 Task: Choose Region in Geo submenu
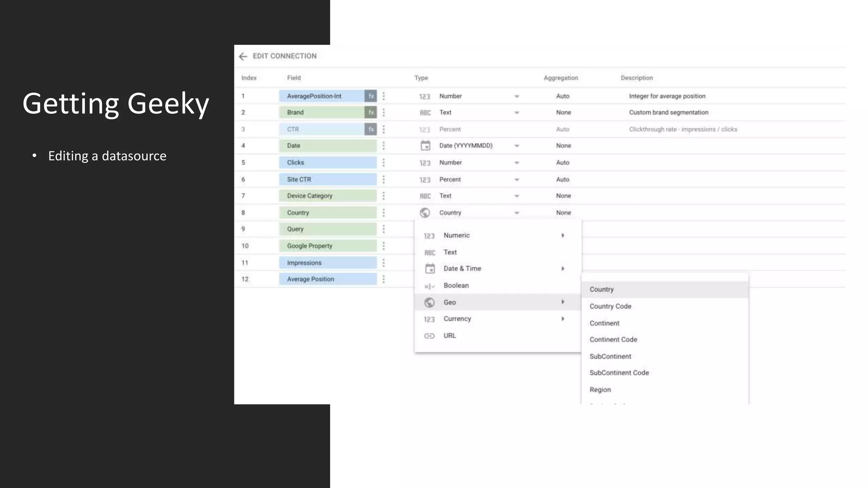(665, 390)
